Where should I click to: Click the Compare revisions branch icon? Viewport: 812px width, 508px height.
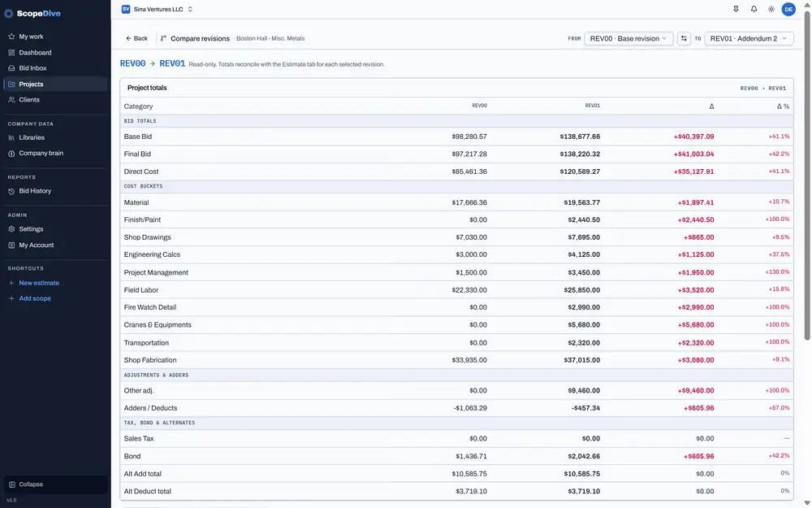[164, 38]
